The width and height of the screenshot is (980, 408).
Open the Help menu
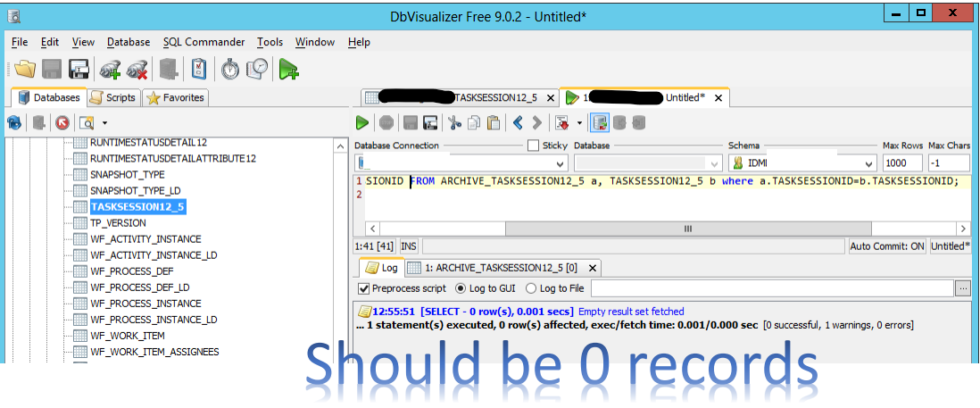coord(359,42)
